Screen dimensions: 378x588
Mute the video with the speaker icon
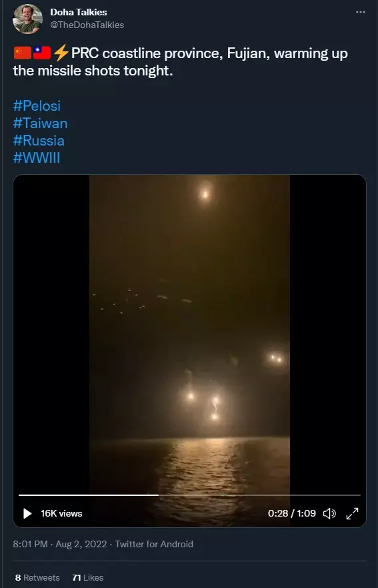329,513
